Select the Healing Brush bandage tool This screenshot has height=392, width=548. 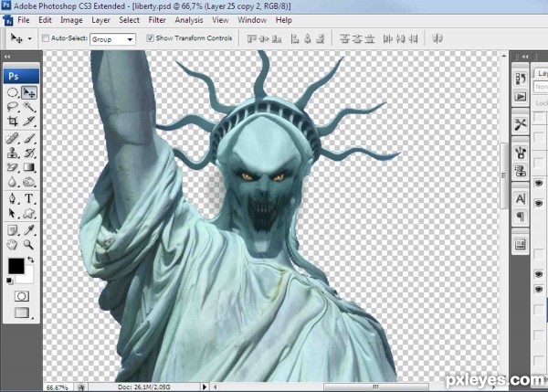click(x=13, y=139)
